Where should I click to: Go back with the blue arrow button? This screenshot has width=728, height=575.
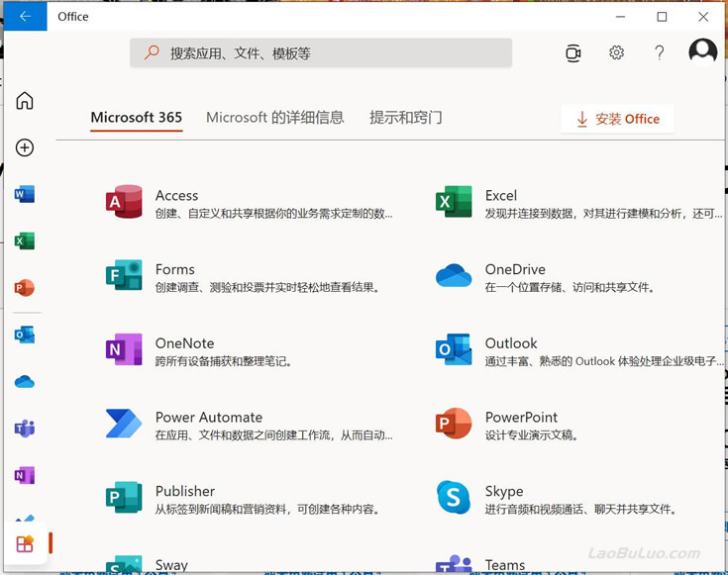(25, 16)
